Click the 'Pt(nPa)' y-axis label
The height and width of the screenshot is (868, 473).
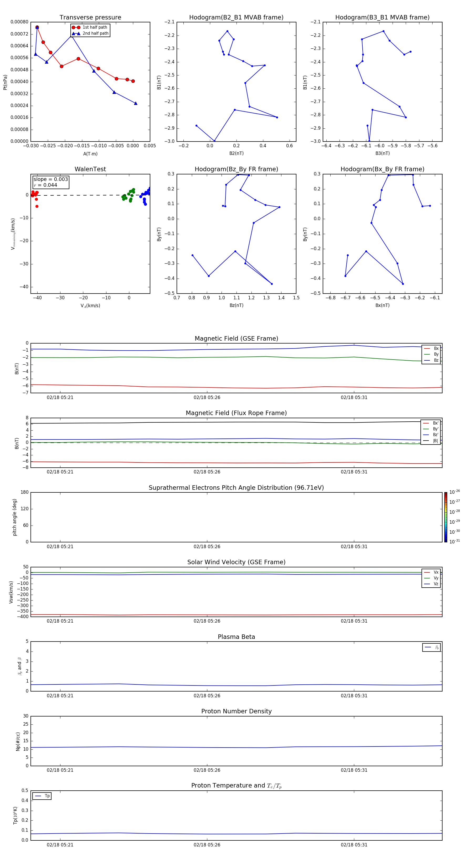(x=5, y=82)
